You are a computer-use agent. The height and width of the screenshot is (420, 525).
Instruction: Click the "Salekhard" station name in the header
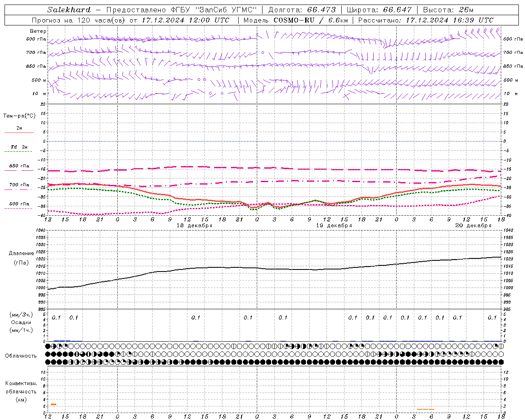[69, 10]
